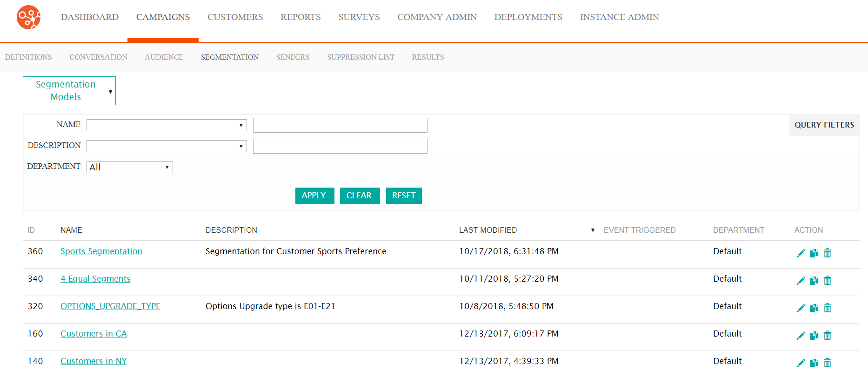This screenshot has width=868, height=371.
Task: Copy the Sports Segmentation model
Action: (814, 253)
